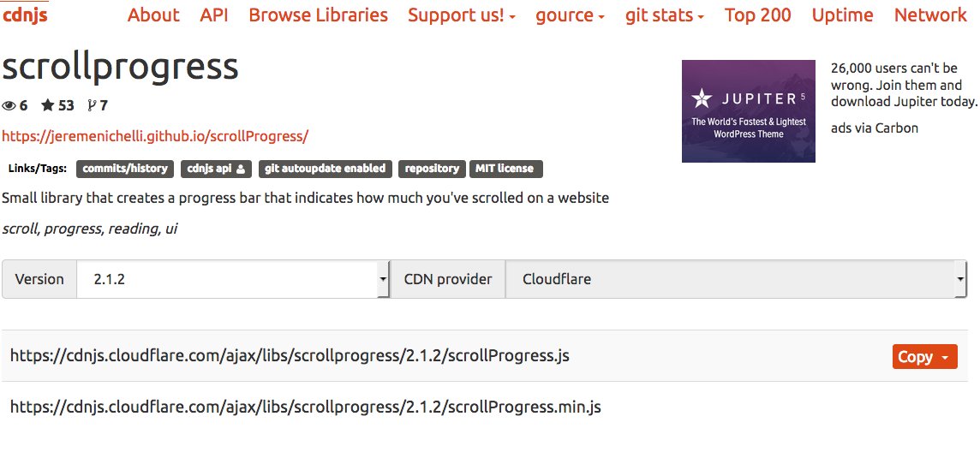Click the MIT license tag
The width and height of the screenshot is (980, 452).
click(505, 169)
